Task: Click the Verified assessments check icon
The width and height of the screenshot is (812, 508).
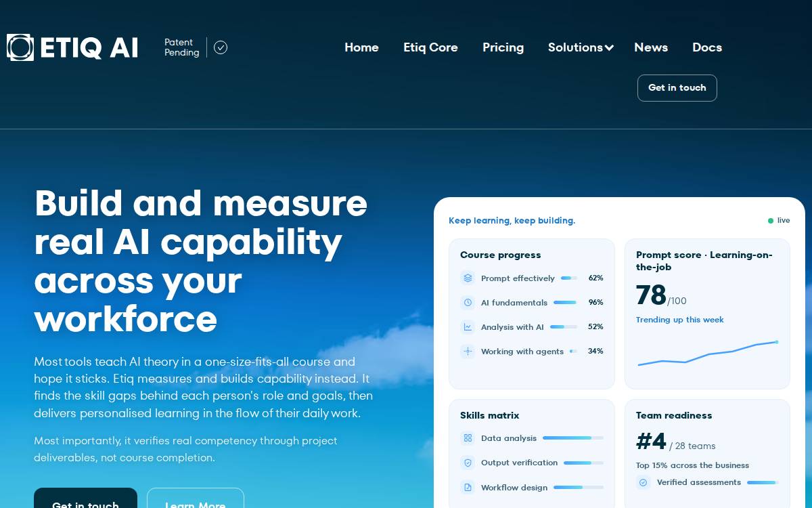Action: point(644,482)
